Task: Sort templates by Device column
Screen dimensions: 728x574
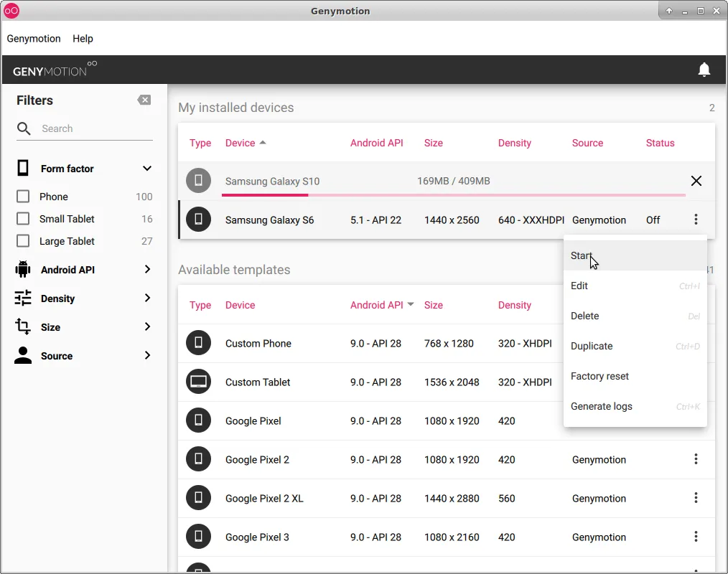Action: 240,305
